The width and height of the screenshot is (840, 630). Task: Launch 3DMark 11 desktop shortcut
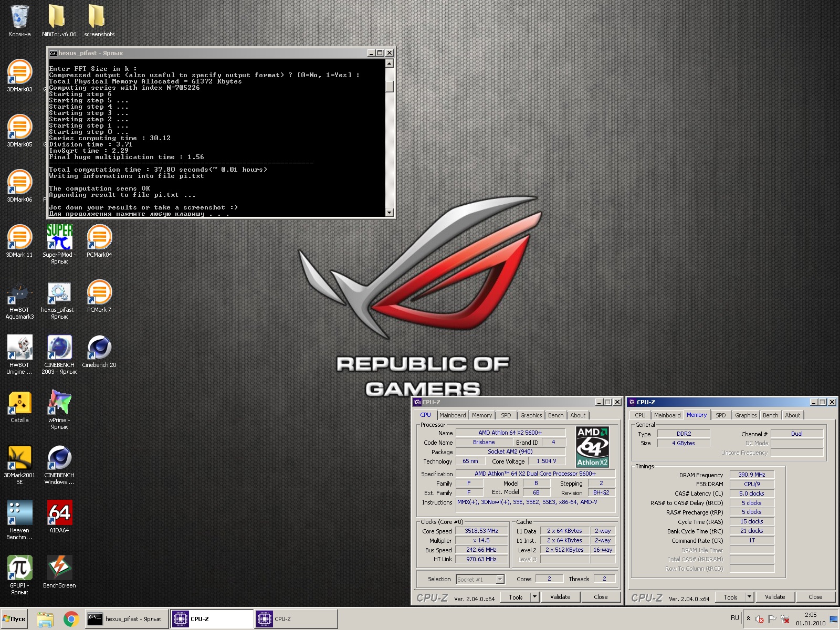click(19, 241)
